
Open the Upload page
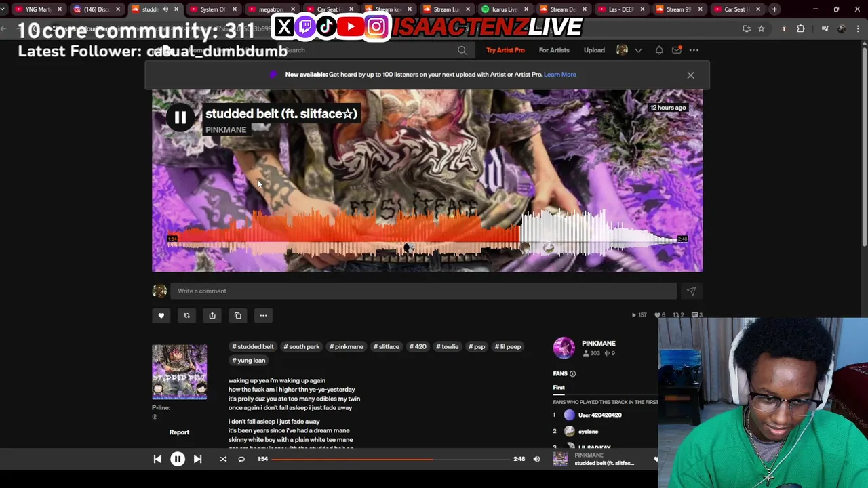click(x=594, y=50)
